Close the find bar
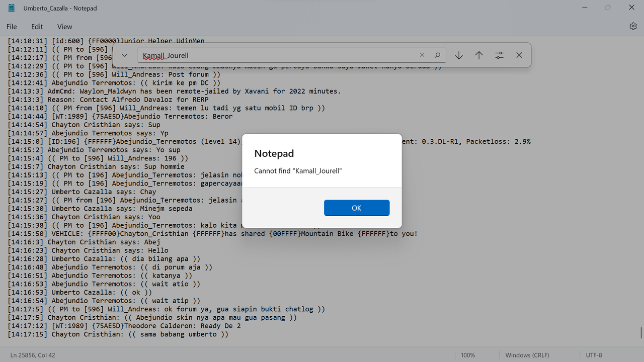The height and width of the screenshot is (362, 644). point(519,55)
